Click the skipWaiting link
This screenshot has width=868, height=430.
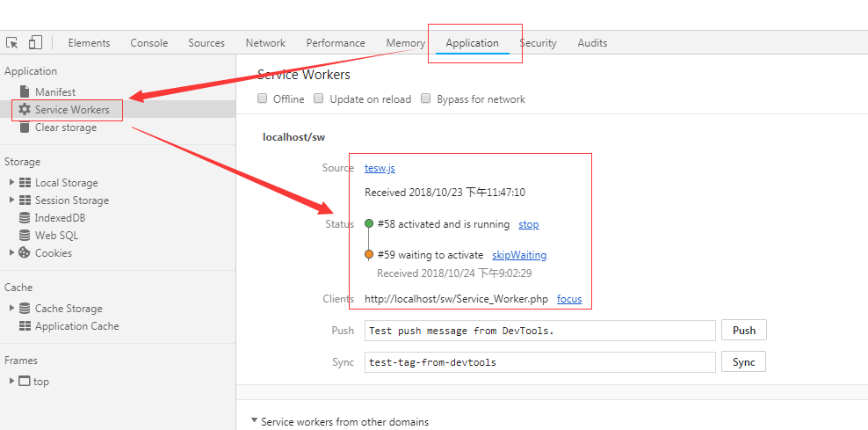coord(519,255)
